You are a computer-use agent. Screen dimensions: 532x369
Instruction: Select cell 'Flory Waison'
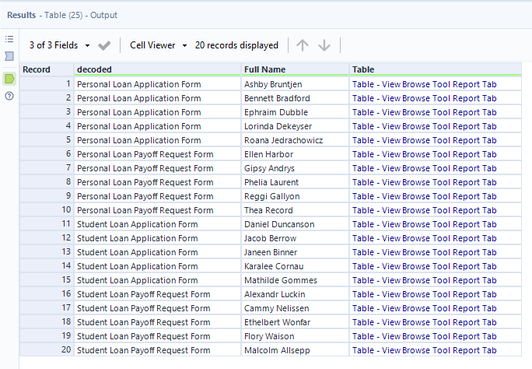295,336
